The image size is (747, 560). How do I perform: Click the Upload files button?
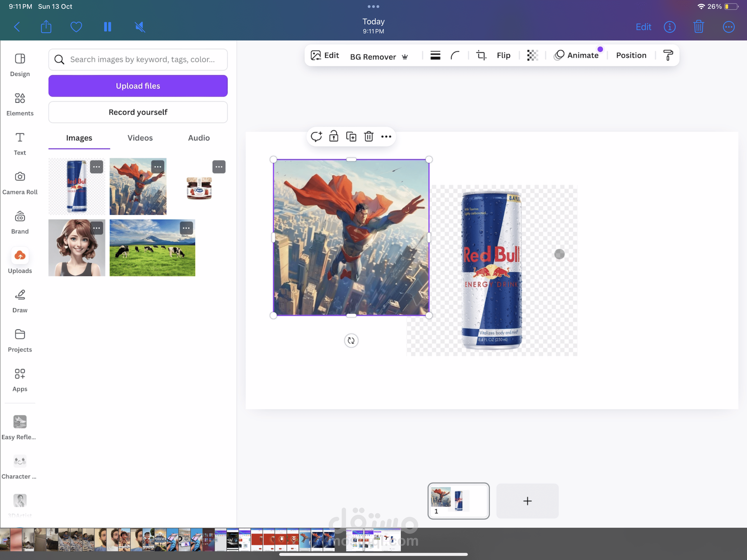tap(138, 86)
